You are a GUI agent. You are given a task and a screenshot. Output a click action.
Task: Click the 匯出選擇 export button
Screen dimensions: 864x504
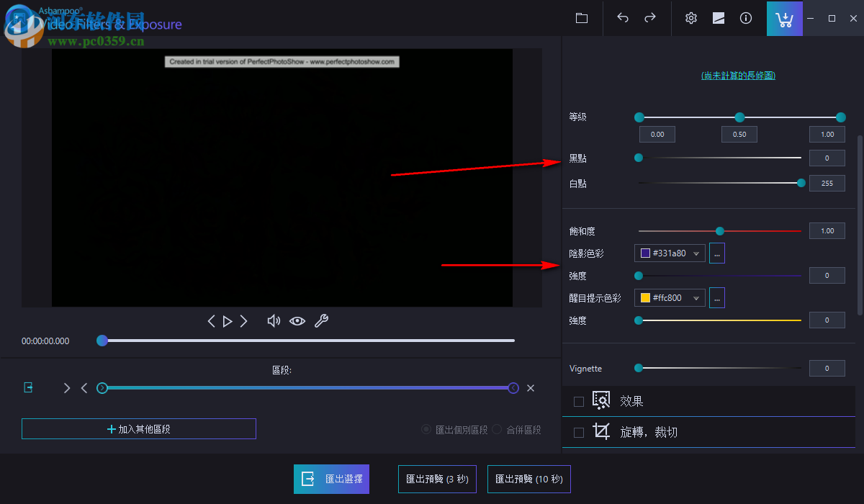331,479
